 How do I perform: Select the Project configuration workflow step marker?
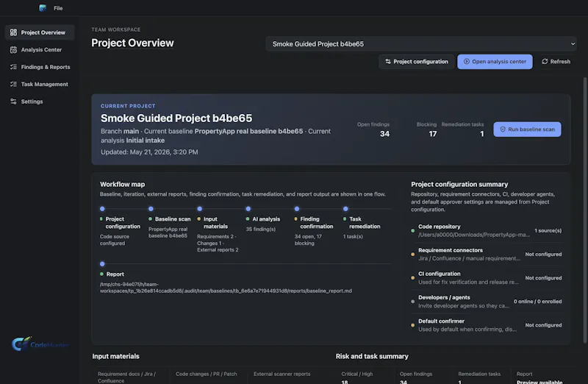click(x=102, y=209)
